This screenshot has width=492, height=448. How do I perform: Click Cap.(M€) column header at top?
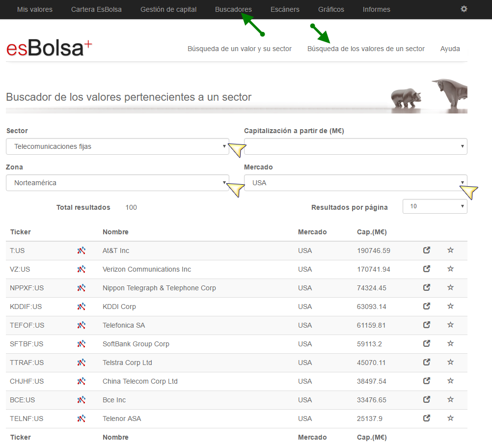372,232
